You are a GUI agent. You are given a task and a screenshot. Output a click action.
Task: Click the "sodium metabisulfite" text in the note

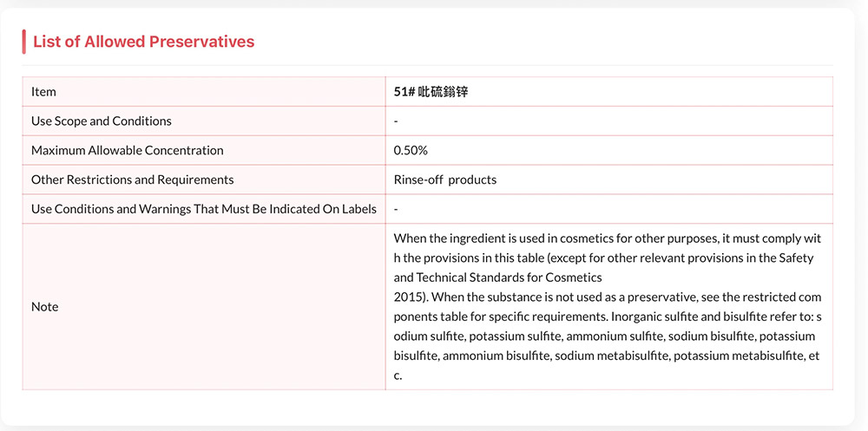(x=610, y=356)
